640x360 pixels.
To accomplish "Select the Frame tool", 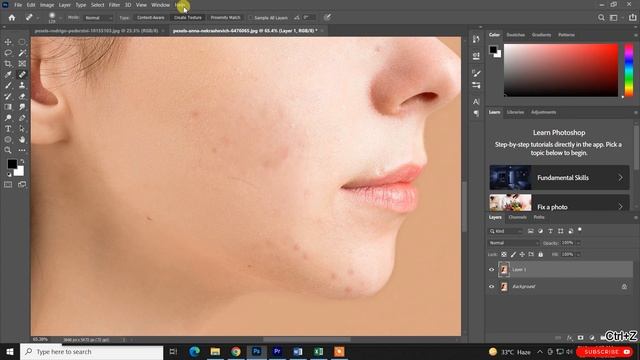I will 22,64.
